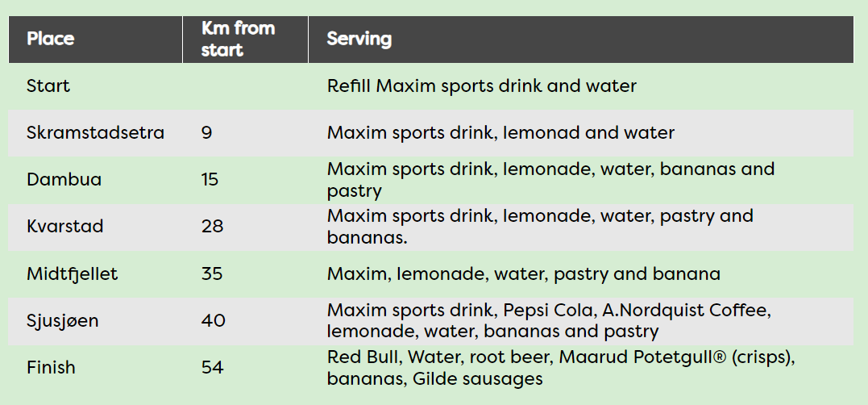Select the 15 km distance value

(210, 180)
